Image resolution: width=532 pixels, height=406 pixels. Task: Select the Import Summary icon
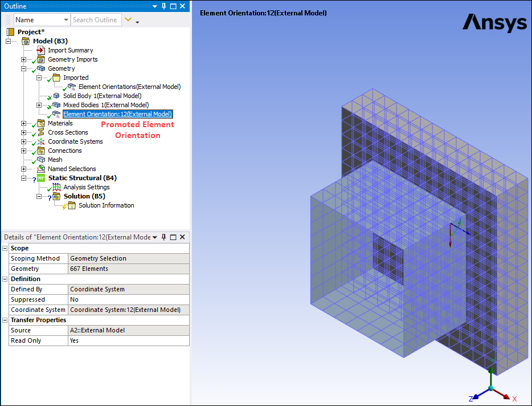[40, 50]
